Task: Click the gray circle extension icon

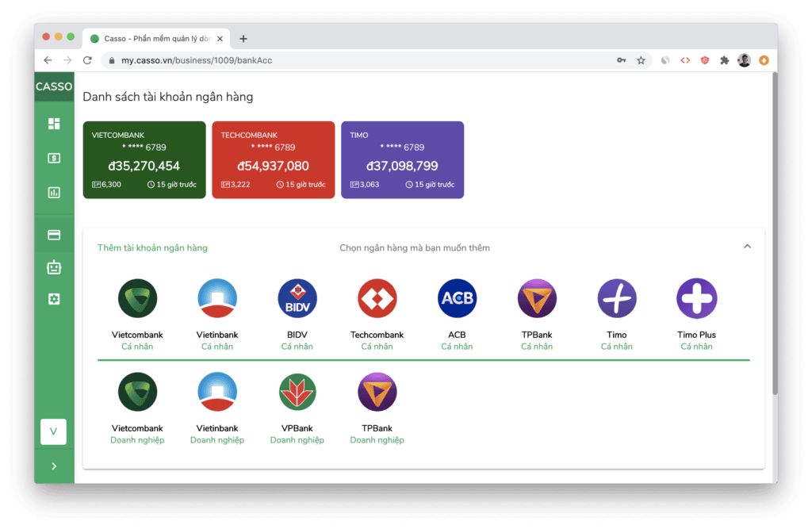Action: (665, 60)
